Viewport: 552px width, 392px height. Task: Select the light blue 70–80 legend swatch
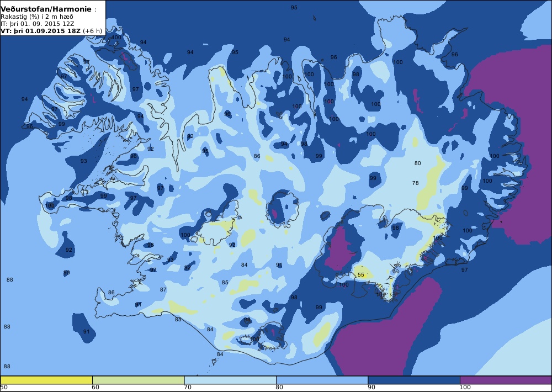pos(230,380)
